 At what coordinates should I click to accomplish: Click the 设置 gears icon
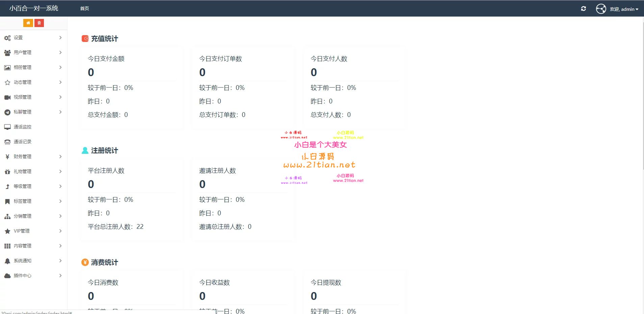(x=7, y=38)
